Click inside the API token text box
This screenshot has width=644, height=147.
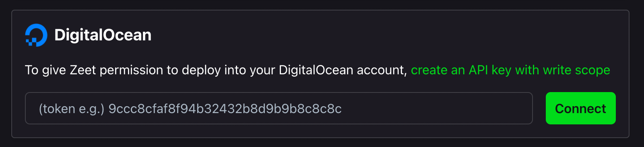pos(279,108)
